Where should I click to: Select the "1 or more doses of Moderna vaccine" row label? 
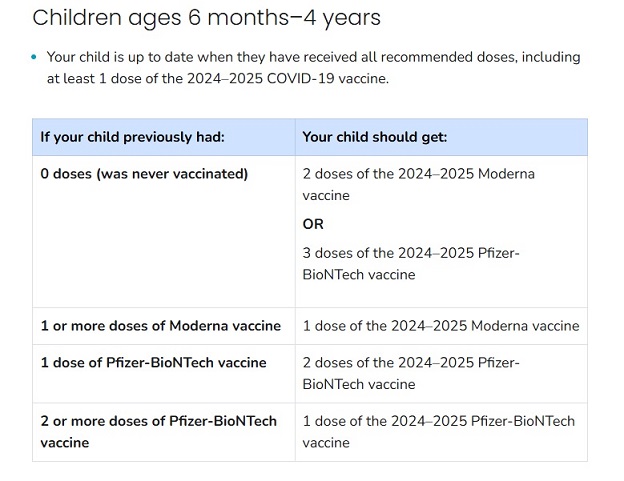click(x=160, y=326)
